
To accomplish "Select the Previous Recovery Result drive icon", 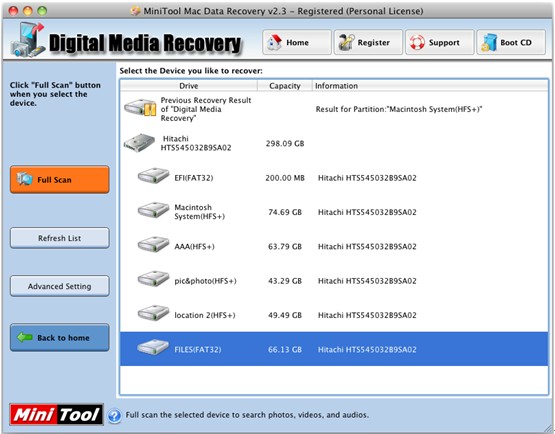I will point(140,107).
